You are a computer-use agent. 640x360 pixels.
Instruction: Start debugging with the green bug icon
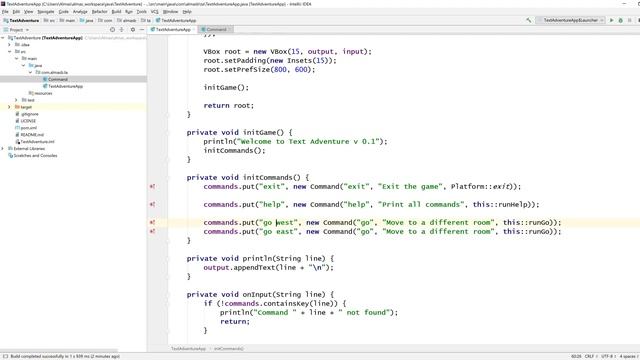coord(621,20)
